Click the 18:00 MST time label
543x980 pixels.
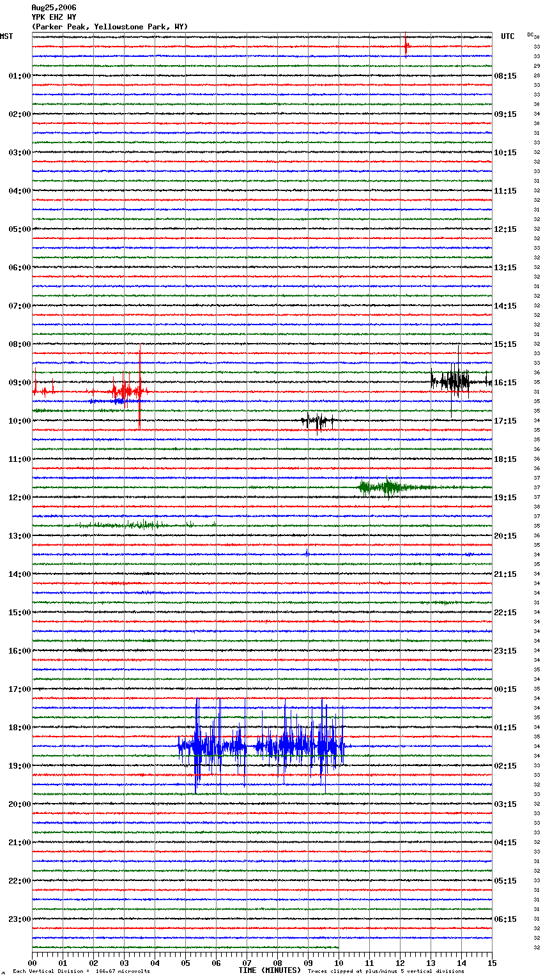[20, 728]
